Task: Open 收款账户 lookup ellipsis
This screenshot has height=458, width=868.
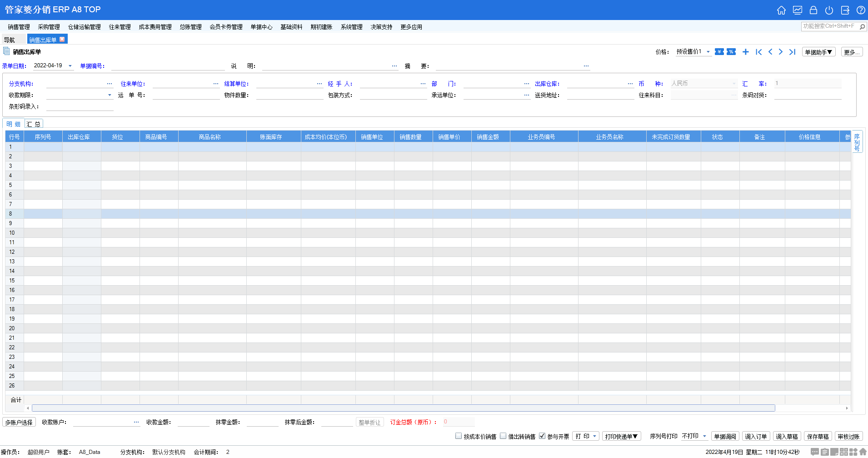Action: (136, 422)
